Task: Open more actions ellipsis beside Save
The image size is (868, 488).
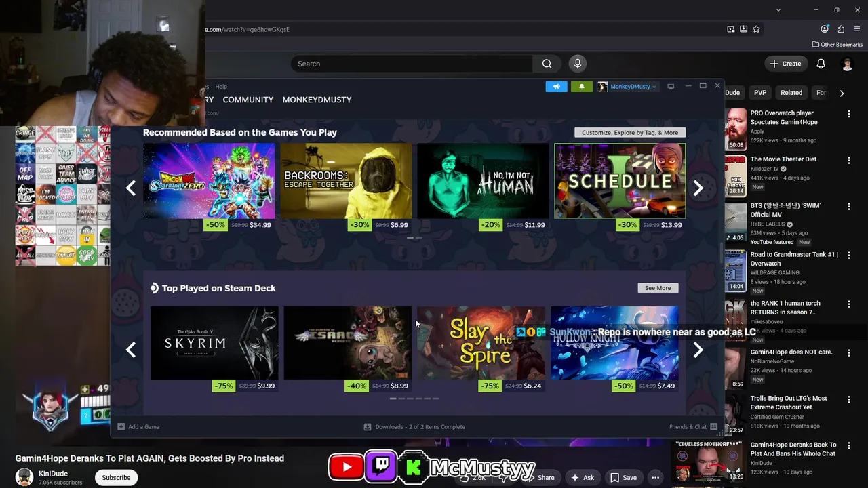Action: [x=655, y=477]
